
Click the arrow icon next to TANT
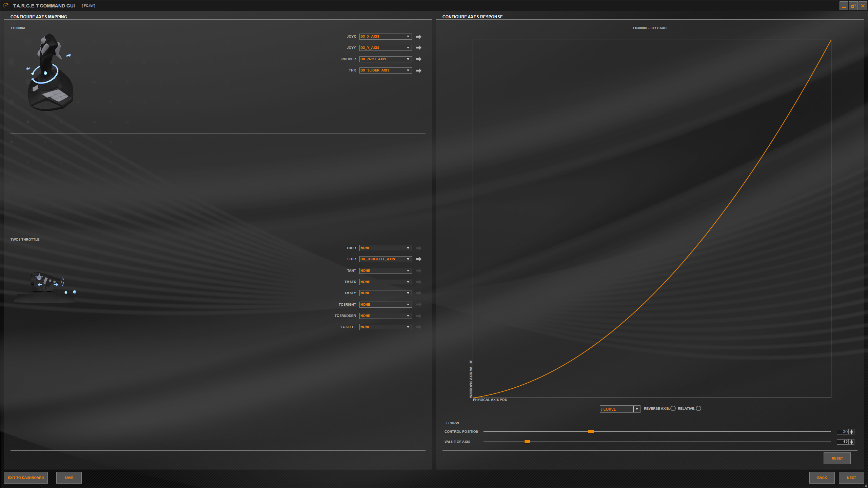[x=418, y=271]
